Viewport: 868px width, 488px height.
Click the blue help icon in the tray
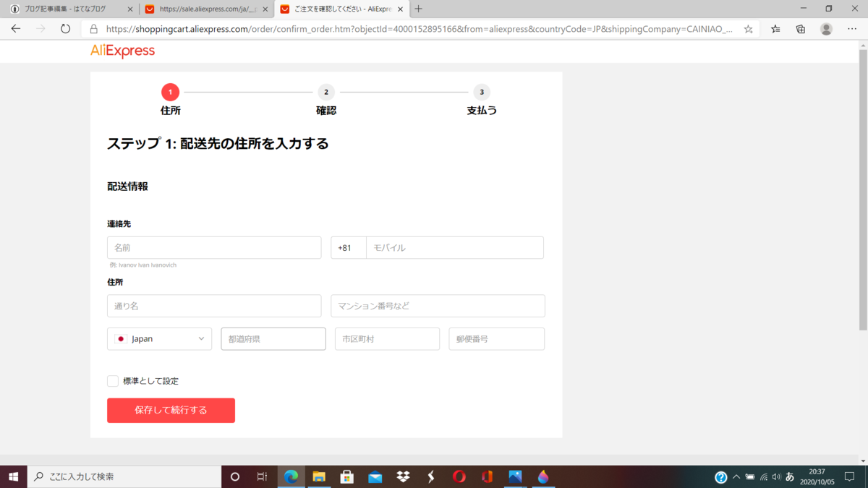[x=720, y=477]
